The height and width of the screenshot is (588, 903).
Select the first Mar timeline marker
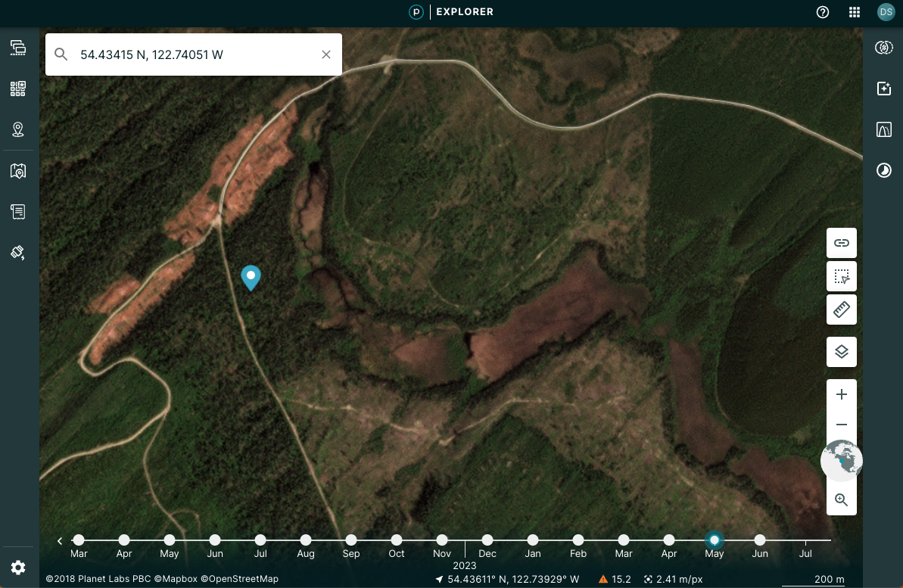coord(79,540)
